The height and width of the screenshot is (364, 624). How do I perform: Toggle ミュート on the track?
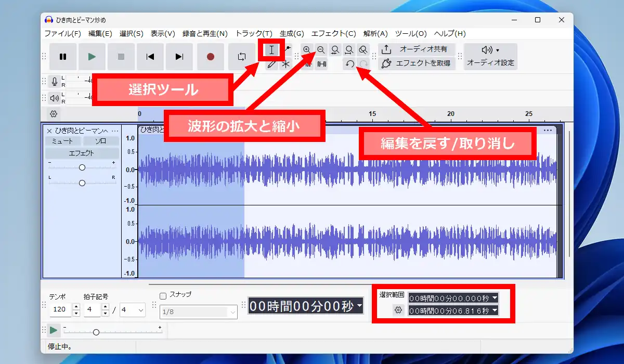(x=62, y=141)
